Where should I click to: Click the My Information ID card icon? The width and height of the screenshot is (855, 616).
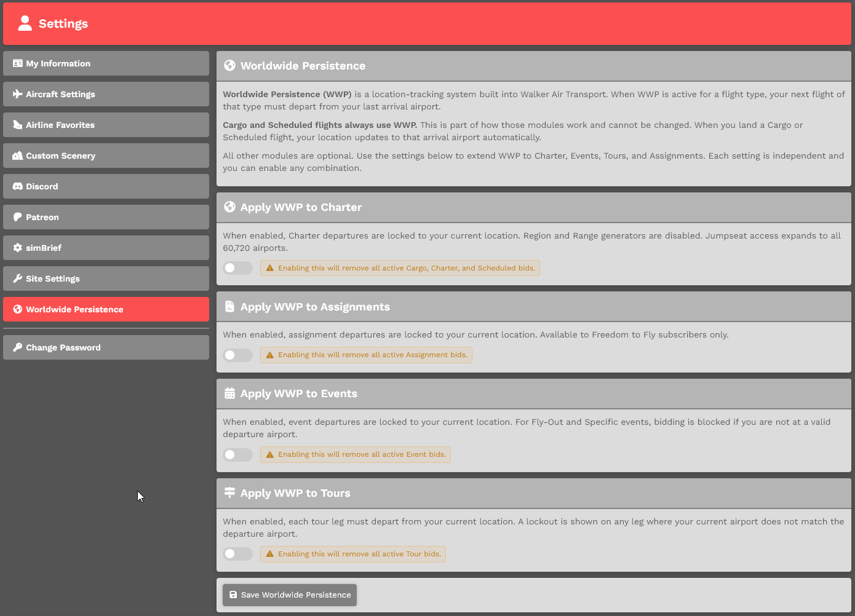[18, 63]
